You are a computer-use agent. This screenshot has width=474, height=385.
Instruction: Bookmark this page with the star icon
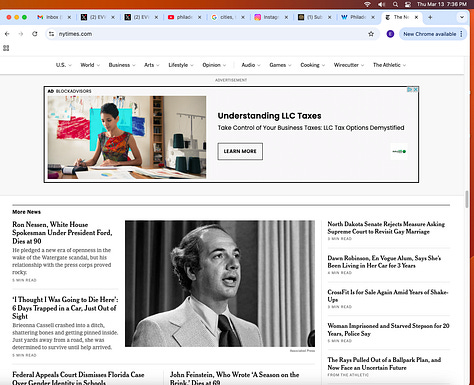click(371, 34)
